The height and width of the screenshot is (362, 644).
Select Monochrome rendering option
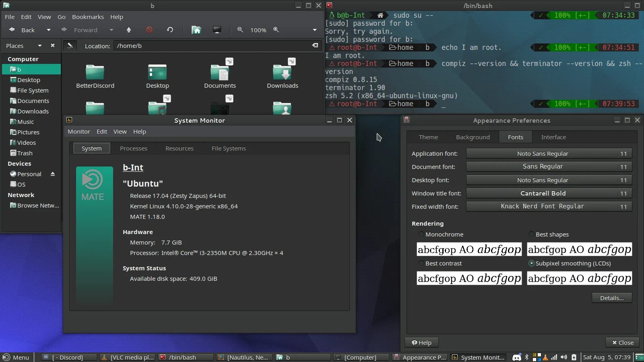pyautogui.click(x=441, y=234)
